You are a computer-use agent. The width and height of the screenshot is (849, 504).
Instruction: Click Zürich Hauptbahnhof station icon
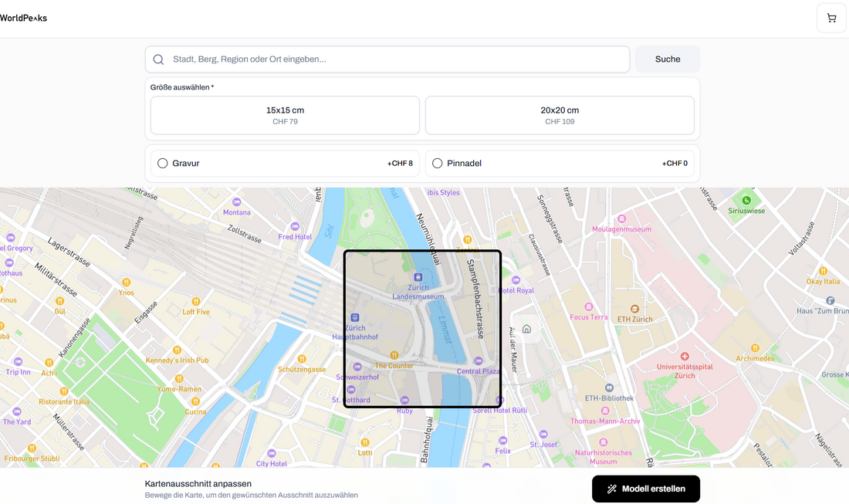pyautogui.click(x=355, y=317)
